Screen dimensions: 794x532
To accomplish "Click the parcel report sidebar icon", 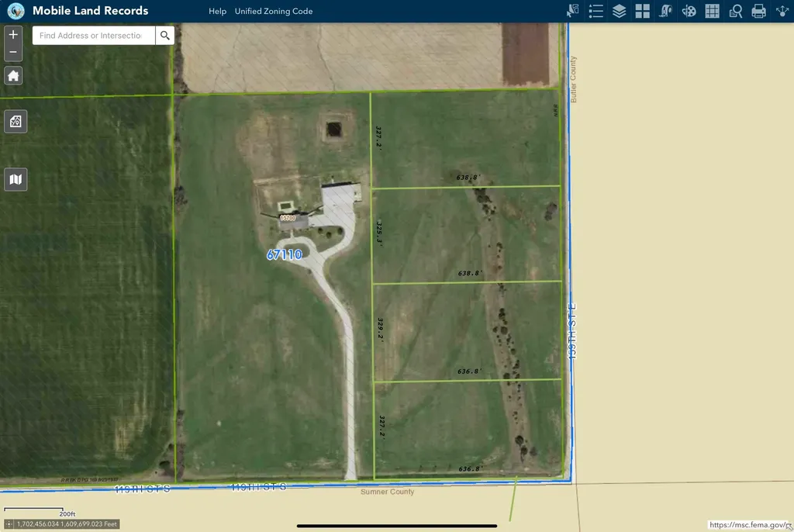I will point(16,122).
